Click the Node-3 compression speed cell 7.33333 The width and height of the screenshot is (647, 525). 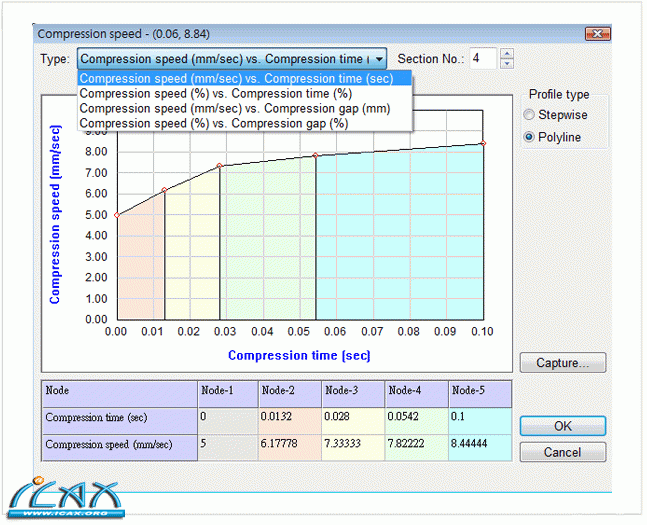(x=352, y=443)
